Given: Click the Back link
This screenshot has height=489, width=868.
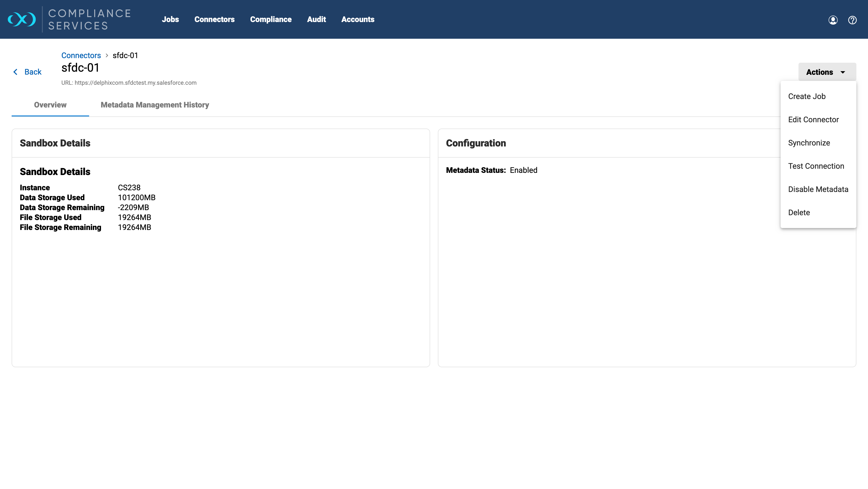Looking at the screenshot, I should pyautogui.click(x=33, y=72).
